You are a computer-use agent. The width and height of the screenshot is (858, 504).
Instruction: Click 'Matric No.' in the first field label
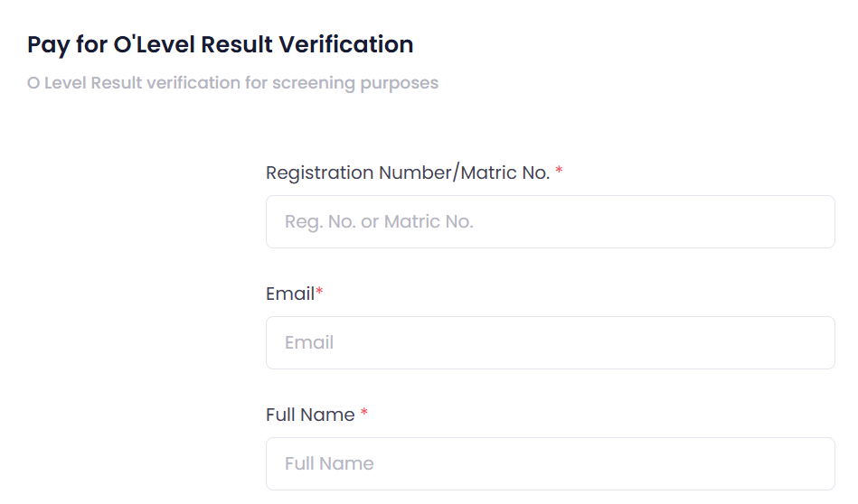(505, 173)
